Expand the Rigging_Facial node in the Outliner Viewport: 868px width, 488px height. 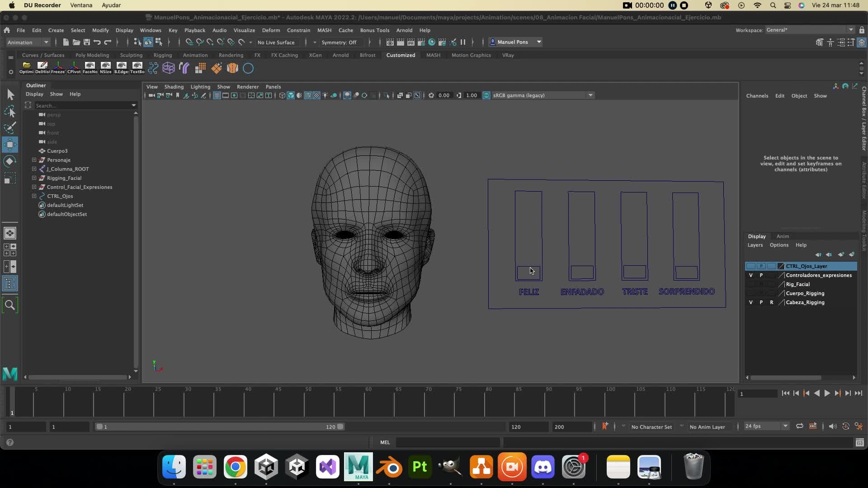33,178
